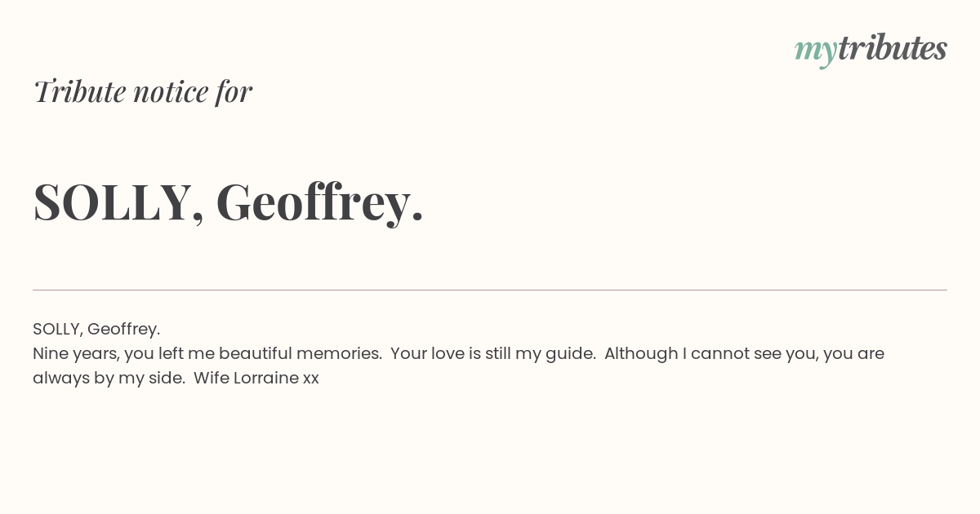Click the word "Tribute" in italic heading
980x514 pixels.
[79, 91]
